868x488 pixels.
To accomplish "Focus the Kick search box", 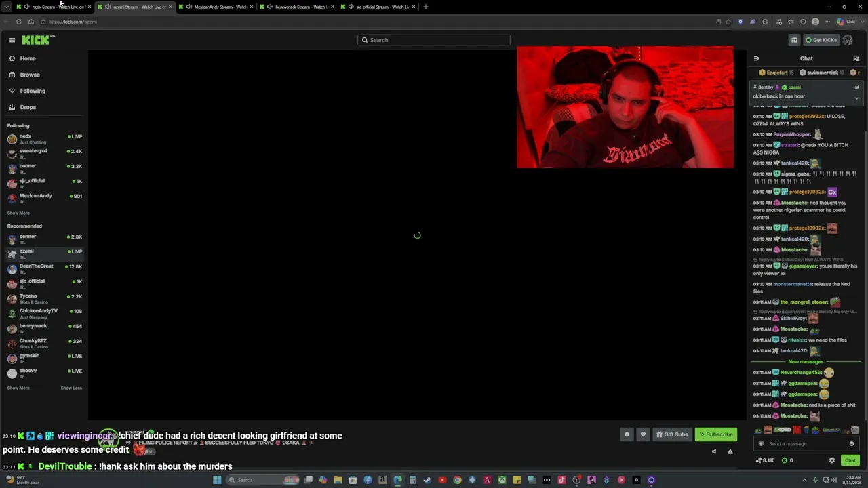I will click(434, 40).
